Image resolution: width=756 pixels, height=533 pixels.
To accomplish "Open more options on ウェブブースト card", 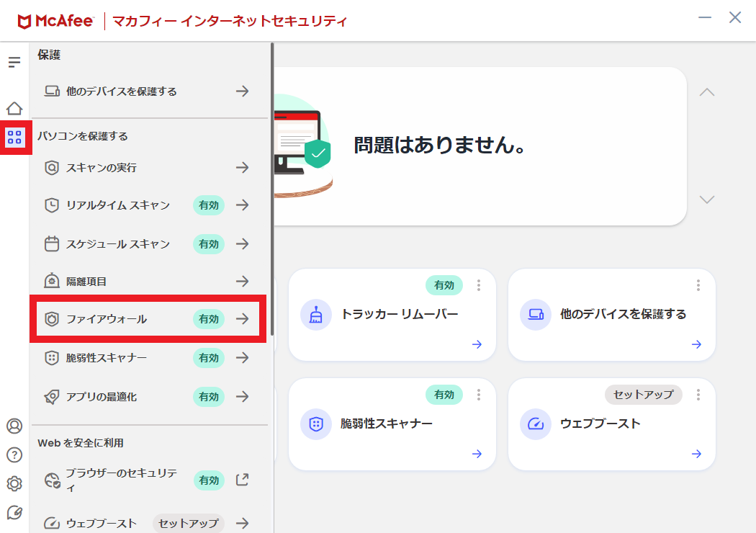I will click(x=698, y=395).
